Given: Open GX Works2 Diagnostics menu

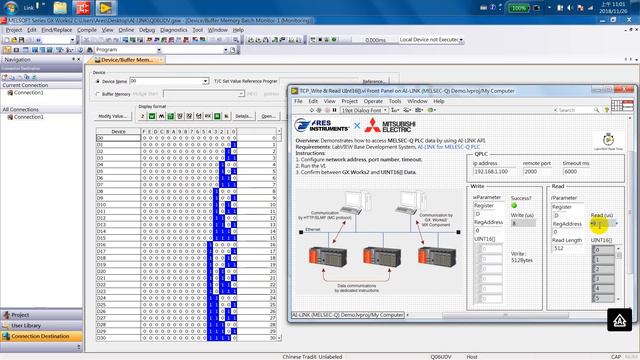Looking at the screenshot, I should (173, 30).
